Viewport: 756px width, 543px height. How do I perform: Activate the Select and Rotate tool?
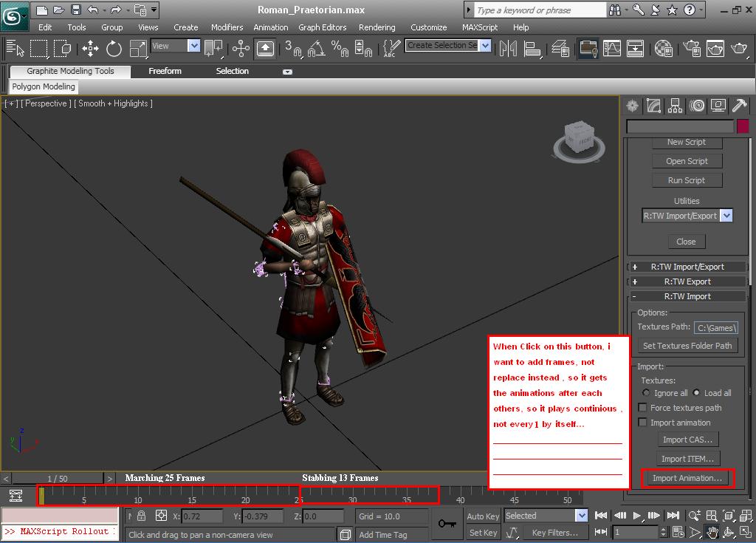coord(114,48)
